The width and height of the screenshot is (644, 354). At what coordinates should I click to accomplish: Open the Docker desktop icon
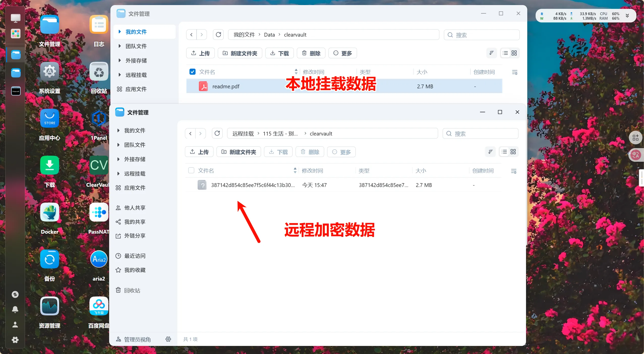50,213
